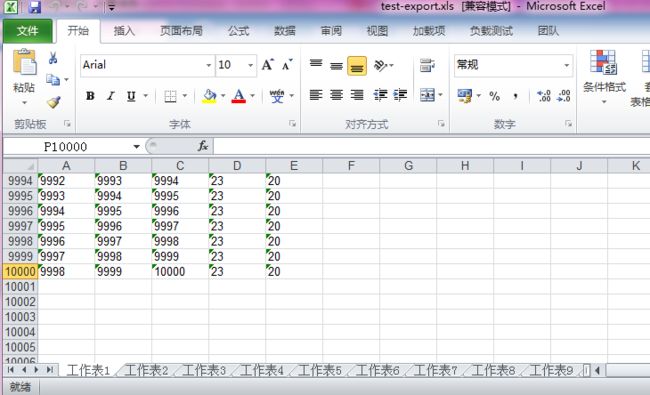
Task: Click the Cut scissors icon
Action: click(x=53, y=58)
